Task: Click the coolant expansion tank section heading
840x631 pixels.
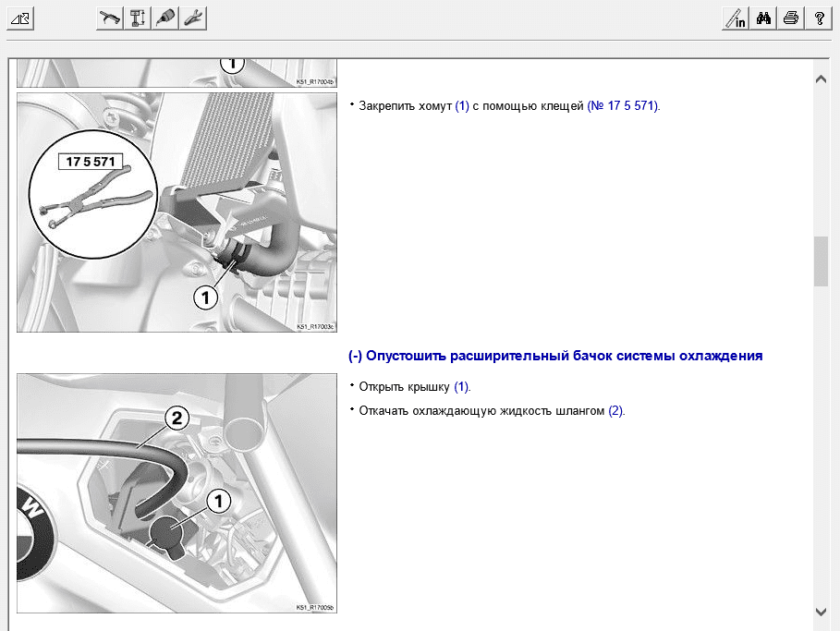Action: click(555, 356)
